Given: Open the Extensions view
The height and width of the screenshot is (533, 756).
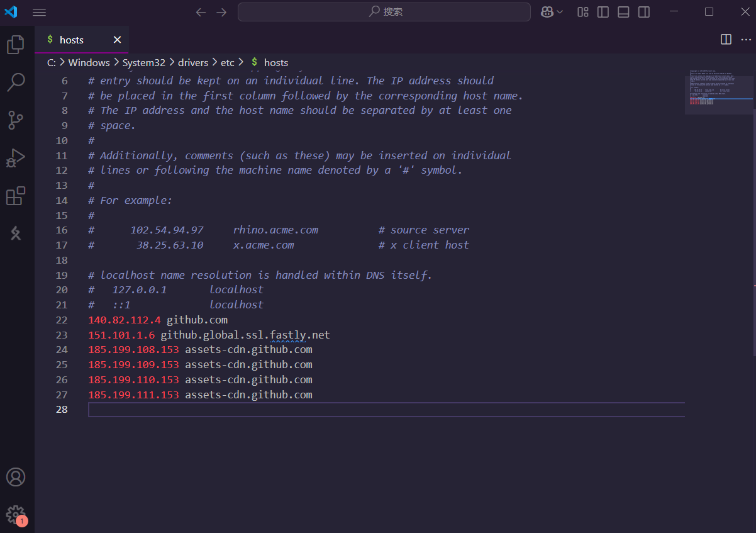Looking at the screenshot, I should click(x=16, y=196).
